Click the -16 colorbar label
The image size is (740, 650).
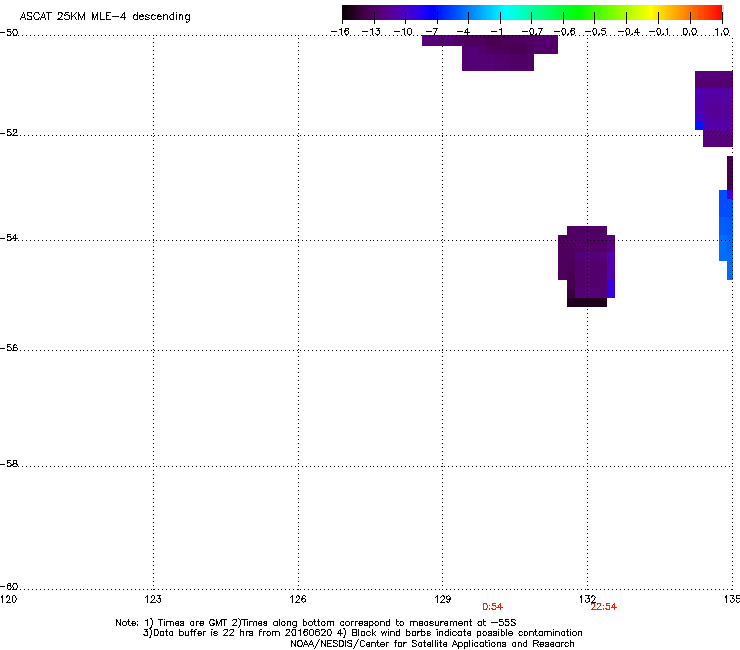pyautogui.click(x=340, y=32)
